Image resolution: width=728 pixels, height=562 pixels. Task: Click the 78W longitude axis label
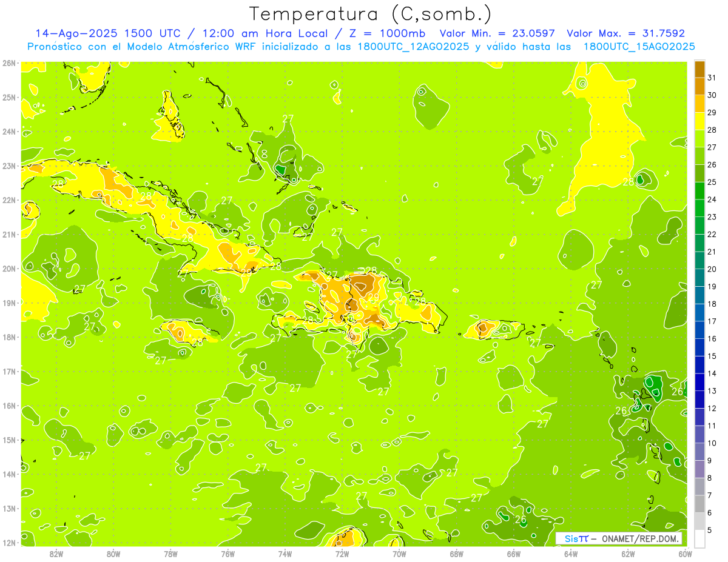(170, 554)
